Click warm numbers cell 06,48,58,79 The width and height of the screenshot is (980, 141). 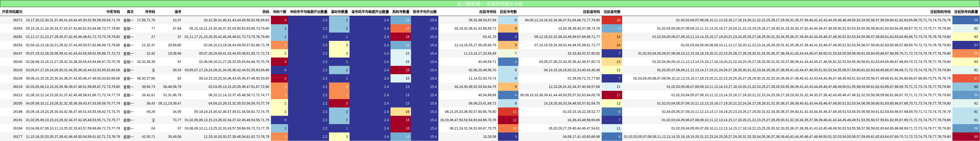point(172,87)
